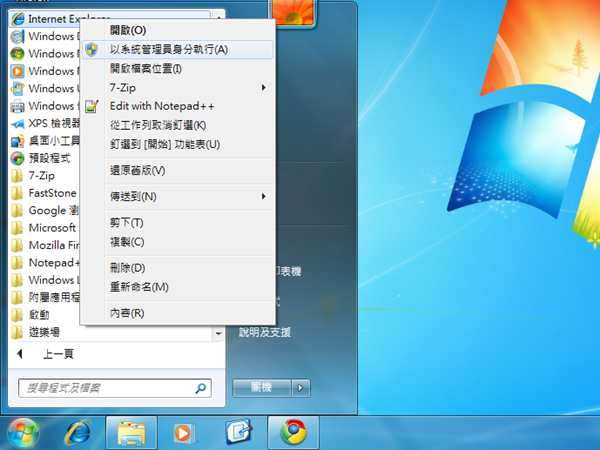Click the 關機 shutdown button
Screen dimensions: 600x450
tap(262, 388)
